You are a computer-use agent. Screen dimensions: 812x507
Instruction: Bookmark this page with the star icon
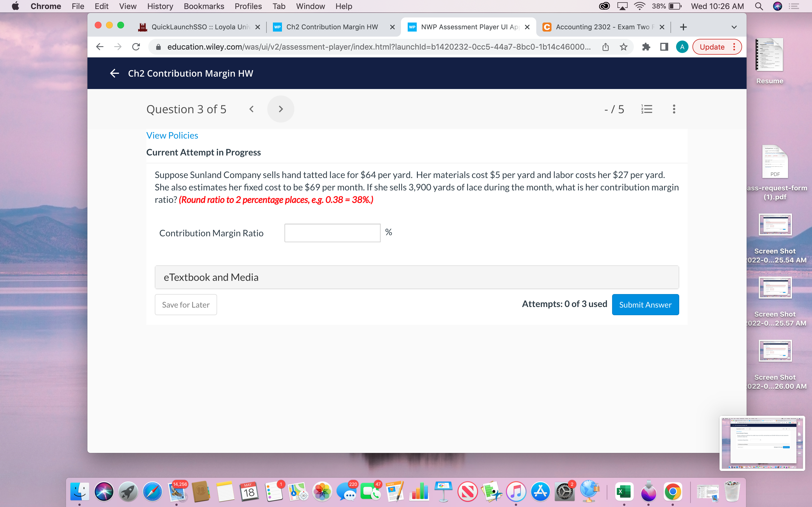(623, 46)
